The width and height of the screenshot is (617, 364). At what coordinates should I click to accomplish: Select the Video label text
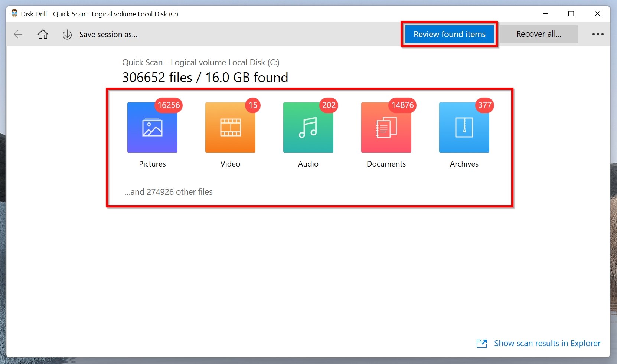(230, 164)
